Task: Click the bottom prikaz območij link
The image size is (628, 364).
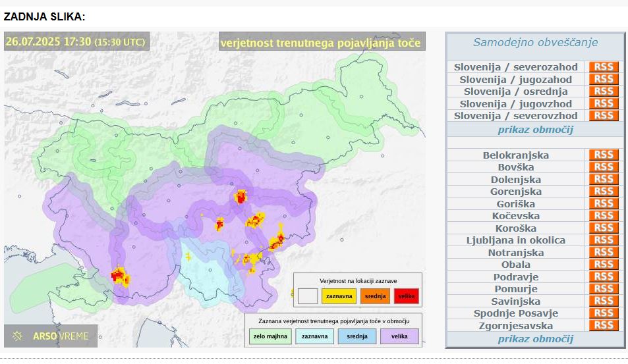Action: coord(535,339)
